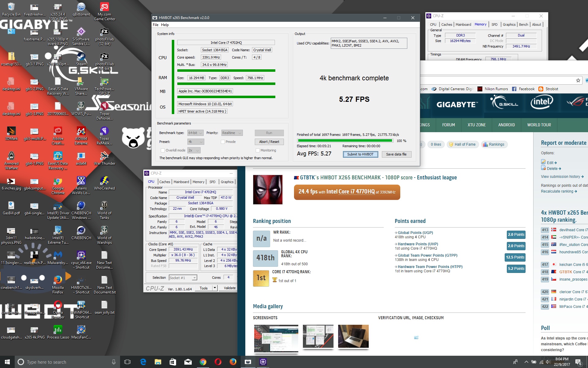This screenshot has width=588, height=368.
Task: Open AIDA64 Extreme icon
Action: pos(81,136)
